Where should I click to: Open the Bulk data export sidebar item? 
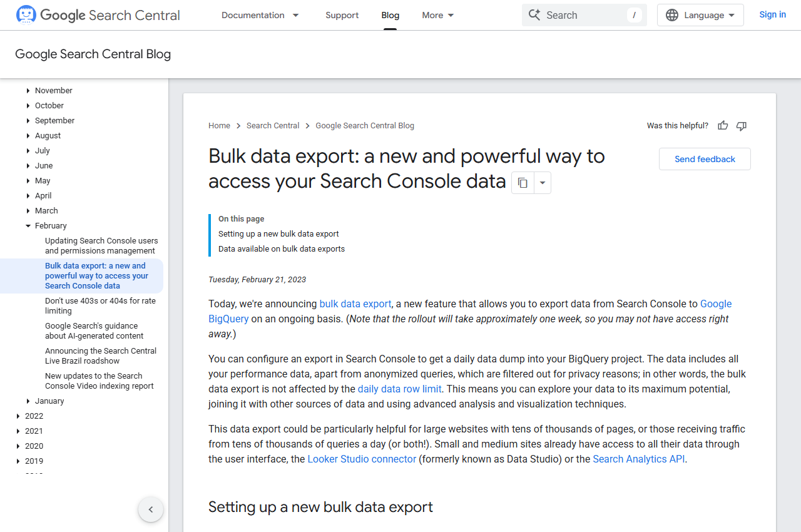pyautogui.click(x=96, y=276)
